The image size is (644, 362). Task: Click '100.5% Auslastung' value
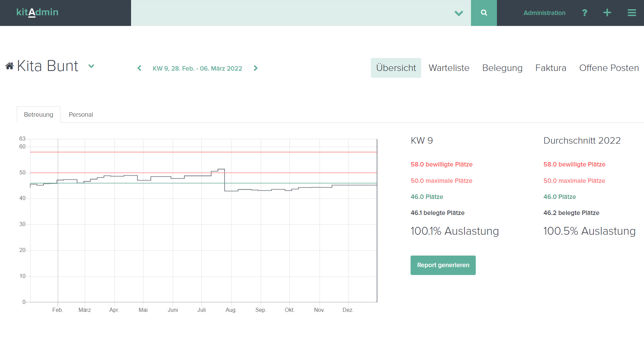589,231
